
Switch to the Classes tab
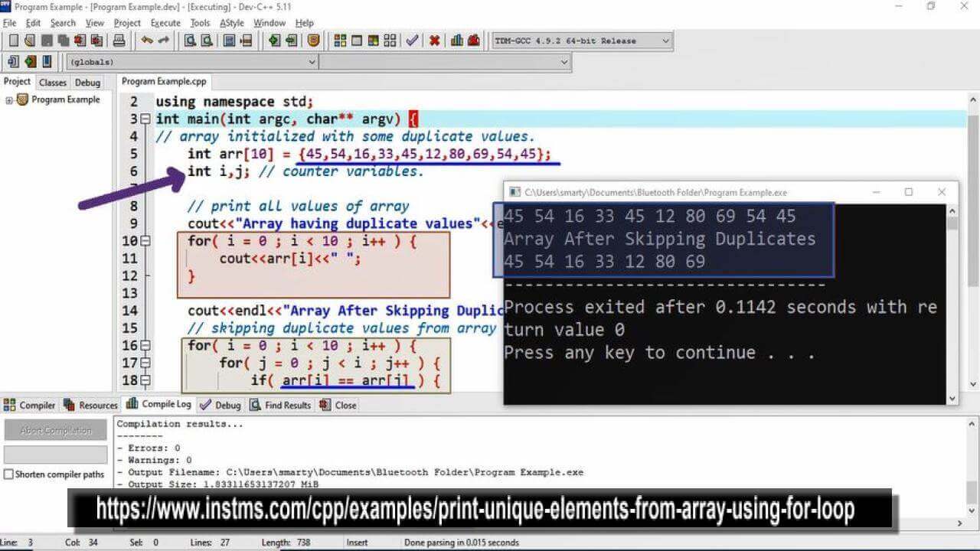(x=52, y=82)
